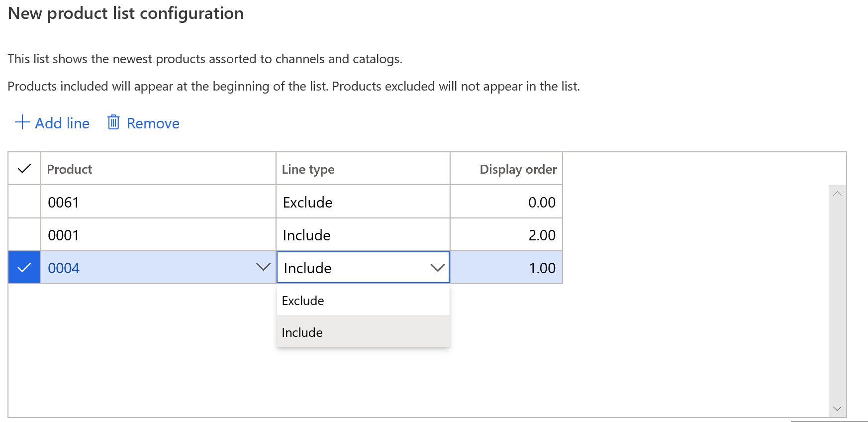Select the row checkbox for product 0061
Screen dimensions: 868x422
pos(24,202)
